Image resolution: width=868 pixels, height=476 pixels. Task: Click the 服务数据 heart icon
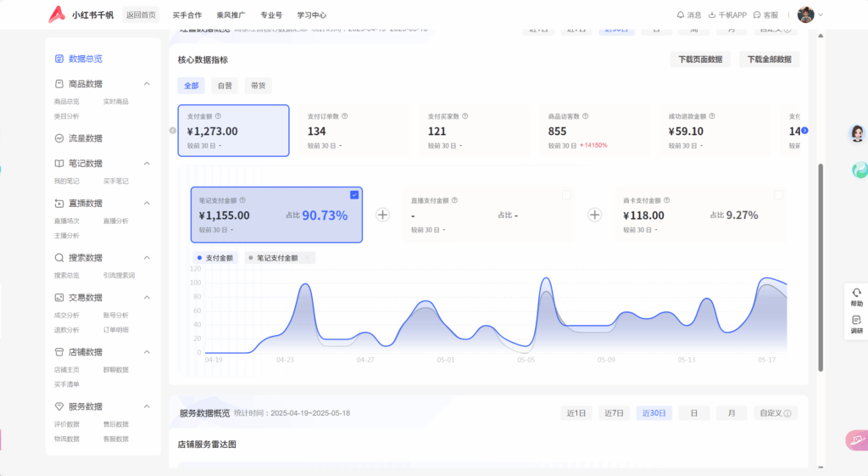(x=59, y=406)
